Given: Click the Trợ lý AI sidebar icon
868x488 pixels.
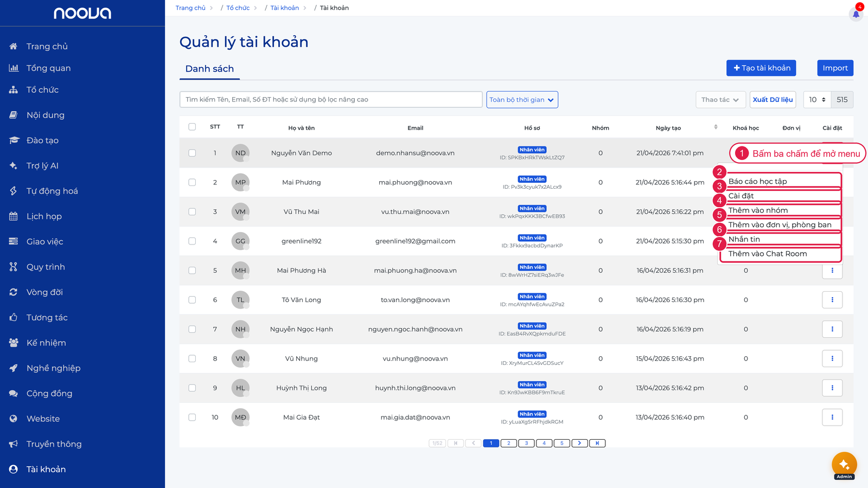Looking at the screenshot, I should 14,165.
